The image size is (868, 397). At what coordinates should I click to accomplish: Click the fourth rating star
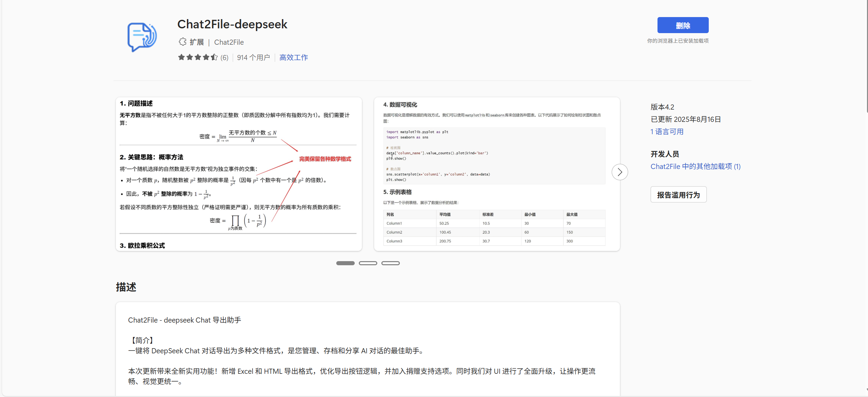click(x=206, y=57)
